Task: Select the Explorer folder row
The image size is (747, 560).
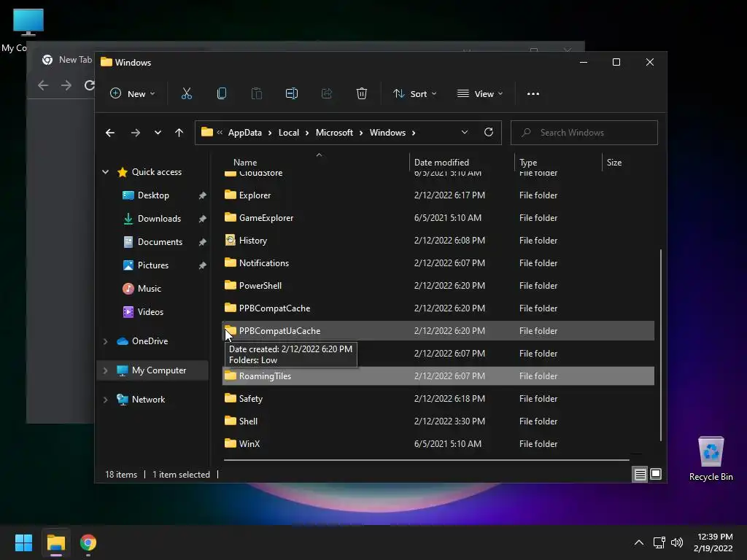Action: 438,195
